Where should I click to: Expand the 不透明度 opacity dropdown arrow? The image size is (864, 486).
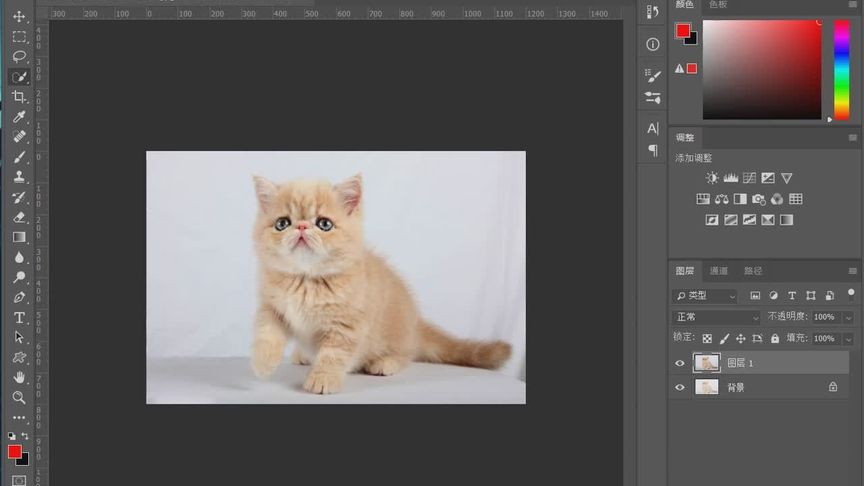pyautogui.click(x=848, y=317)
